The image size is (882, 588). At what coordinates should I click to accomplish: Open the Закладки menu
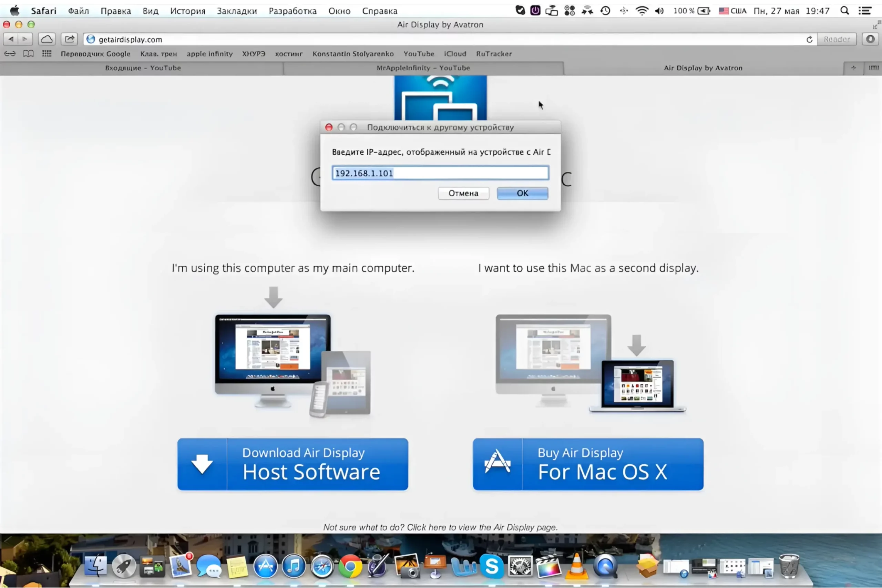[237, 11]
